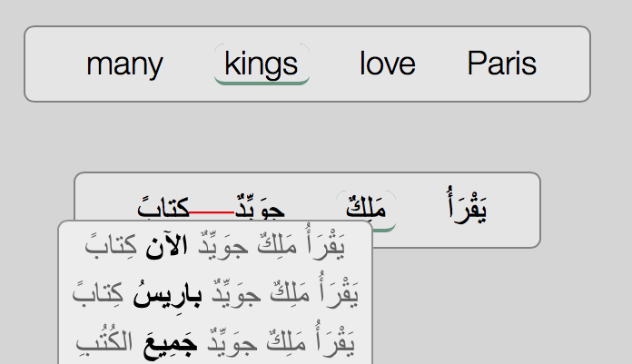The width and height of the screenshot is (632, 364).
Task: Click the Arabic word جَوَيِّدٌ in the sentence box
Action: click(x=260, y=208)
